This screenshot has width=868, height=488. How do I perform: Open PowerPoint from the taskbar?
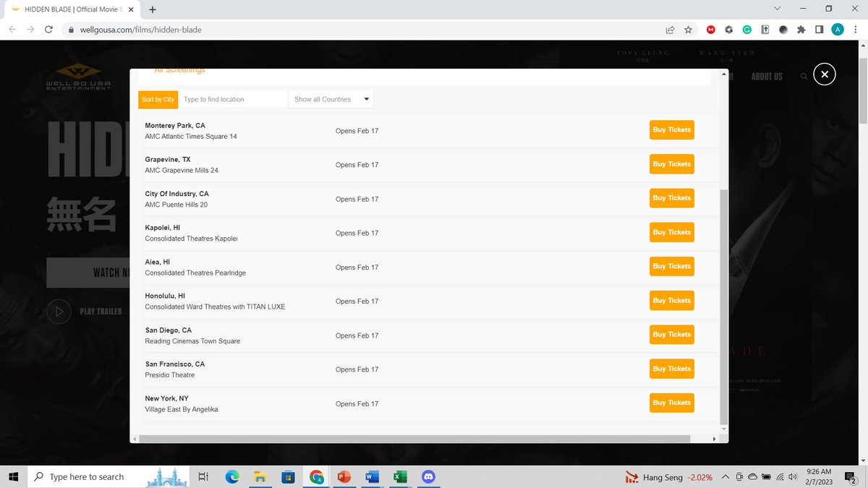(344, 477)
